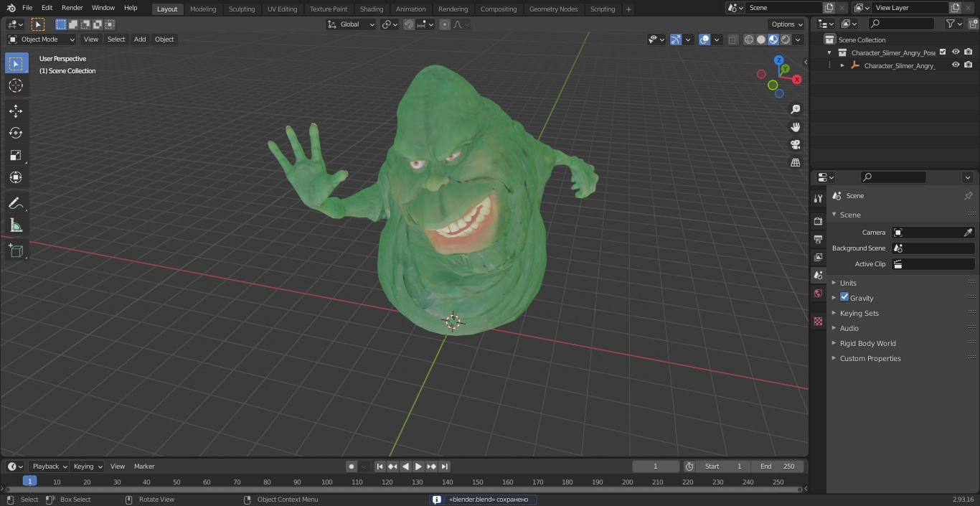The width and height of the screenshot is (980, 506).
Task: Hide the Character_Slimer_Angry_Pose collection in viewport
Action: pyautogui.click(x=956, y=52)
